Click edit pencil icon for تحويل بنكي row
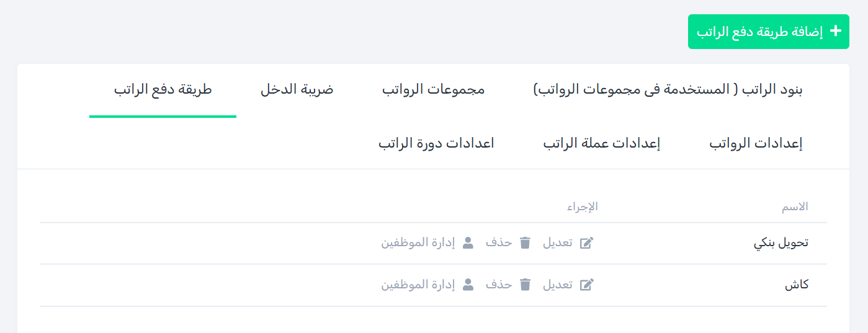The image size is (868, 333). pos(586,243)
